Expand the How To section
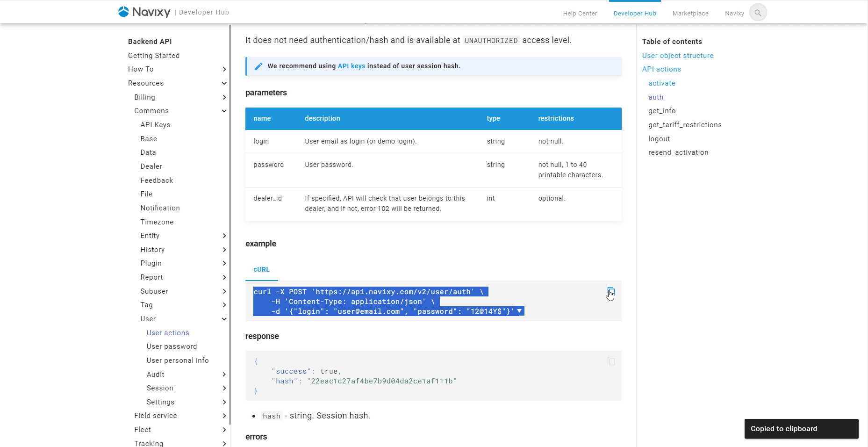 click(224, 69)
